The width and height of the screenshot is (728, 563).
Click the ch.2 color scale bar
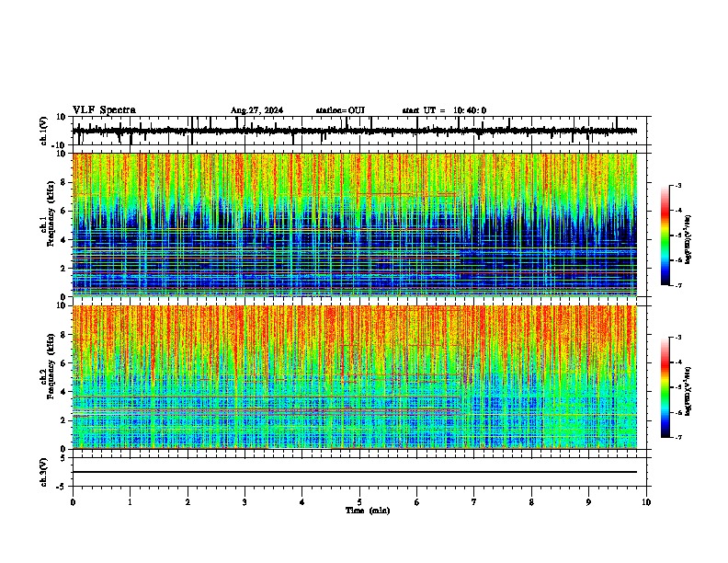[665, 387]
